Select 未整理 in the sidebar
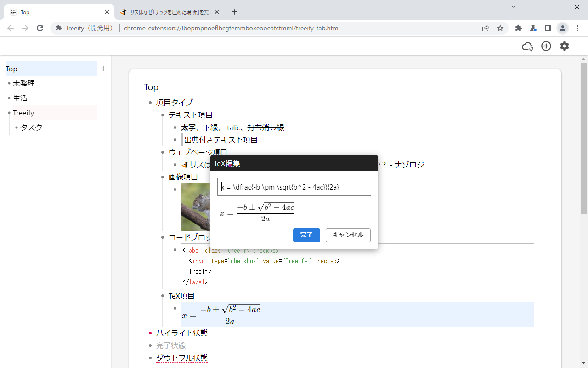This screenshot has width=588, height=368. pyautogui.click(x=24, y=83)
